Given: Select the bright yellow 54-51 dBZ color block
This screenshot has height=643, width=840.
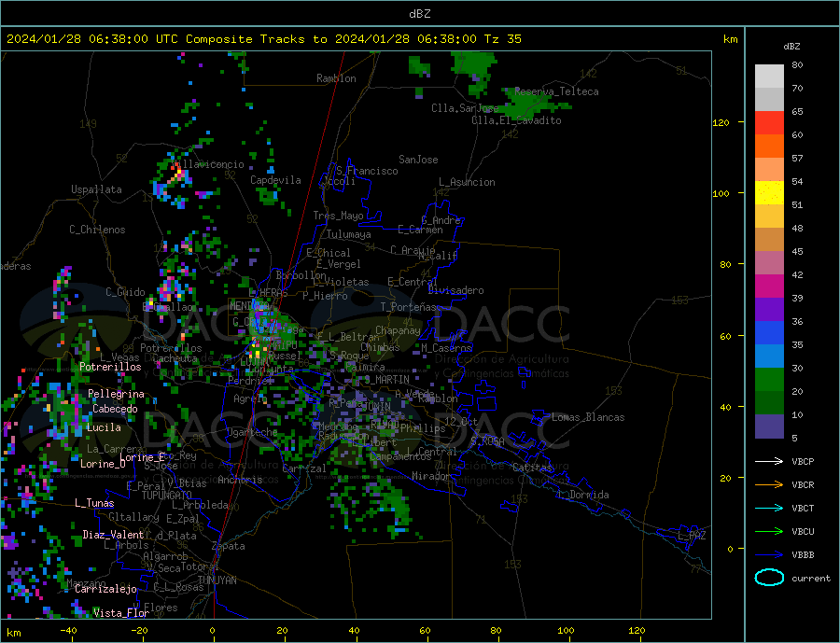Looking at the screenshot, I should (769, 193).
